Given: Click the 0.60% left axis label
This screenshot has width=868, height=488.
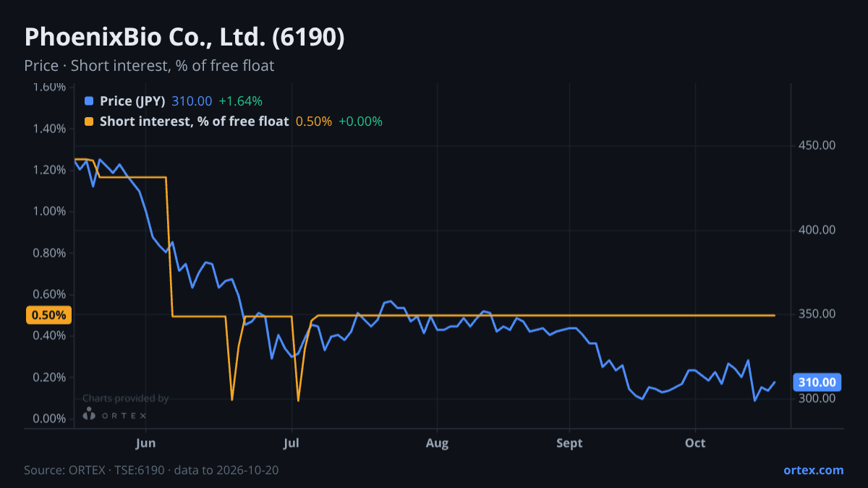Looking at the screenshot, I should [49, 294].
